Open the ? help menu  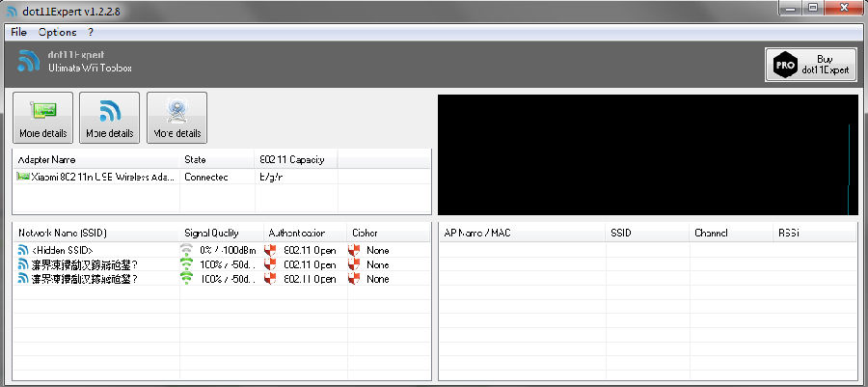(91, 32)
